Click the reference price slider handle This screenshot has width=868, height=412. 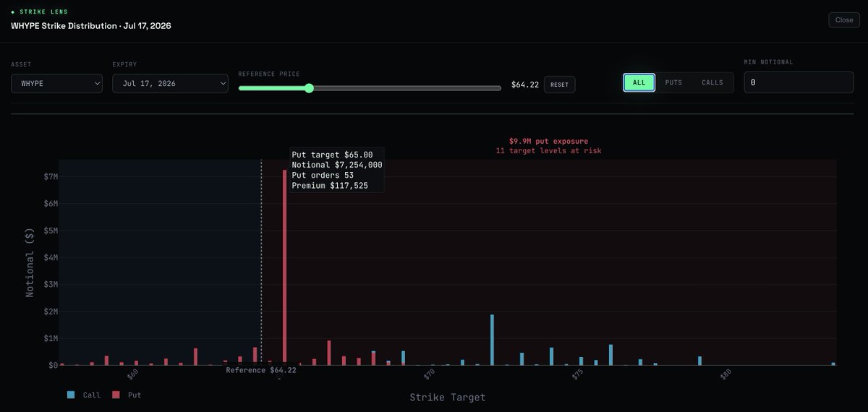click(x=309, y=88)
